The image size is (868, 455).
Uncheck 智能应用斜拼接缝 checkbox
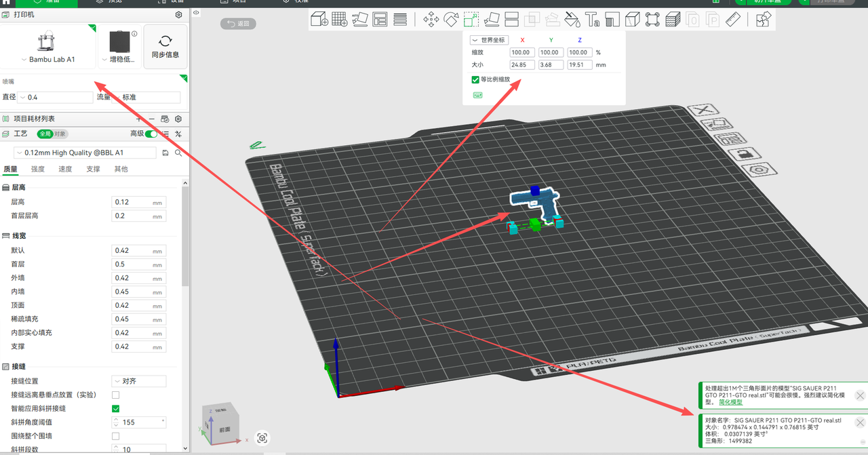115,408
